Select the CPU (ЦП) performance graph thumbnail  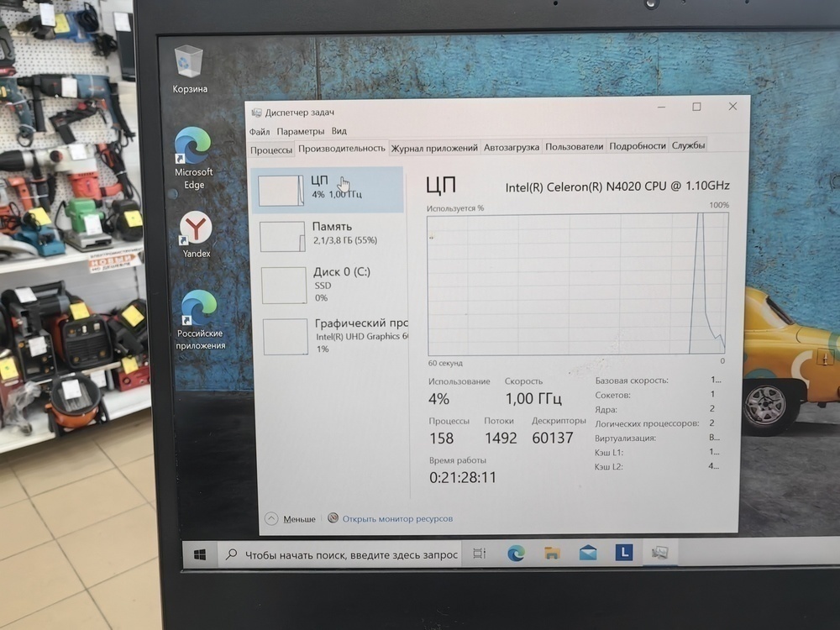[282, 189]
